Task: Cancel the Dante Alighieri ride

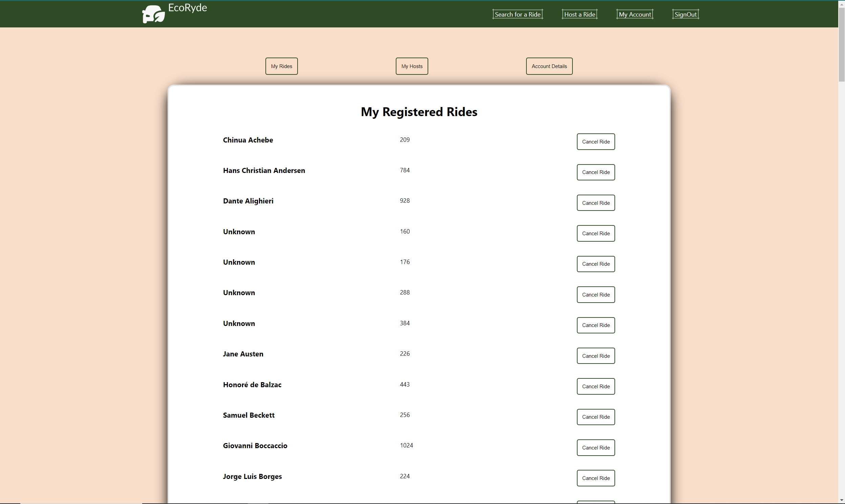Action: [595, 203]
